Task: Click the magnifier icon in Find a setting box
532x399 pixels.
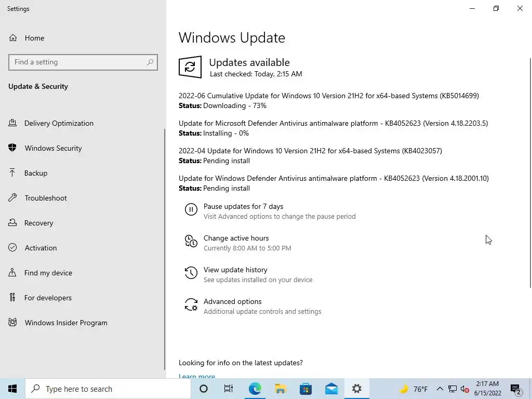Action: (x=150, y=62)
